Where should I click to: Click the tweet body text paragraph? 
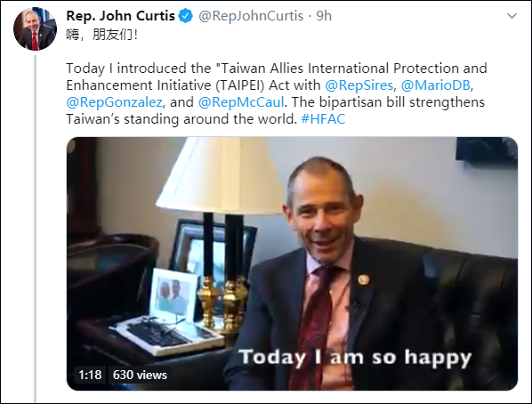coord(277,93)
